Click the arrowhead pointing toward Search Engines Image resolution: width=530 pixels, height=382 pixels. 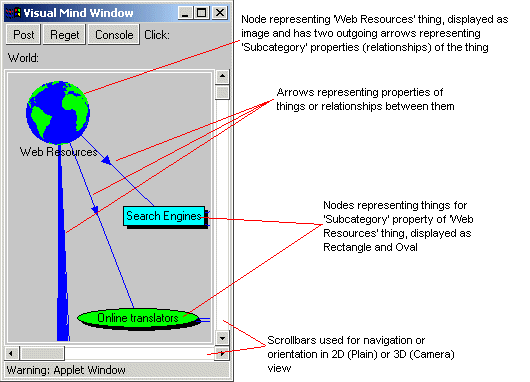[x=106, y=160]
